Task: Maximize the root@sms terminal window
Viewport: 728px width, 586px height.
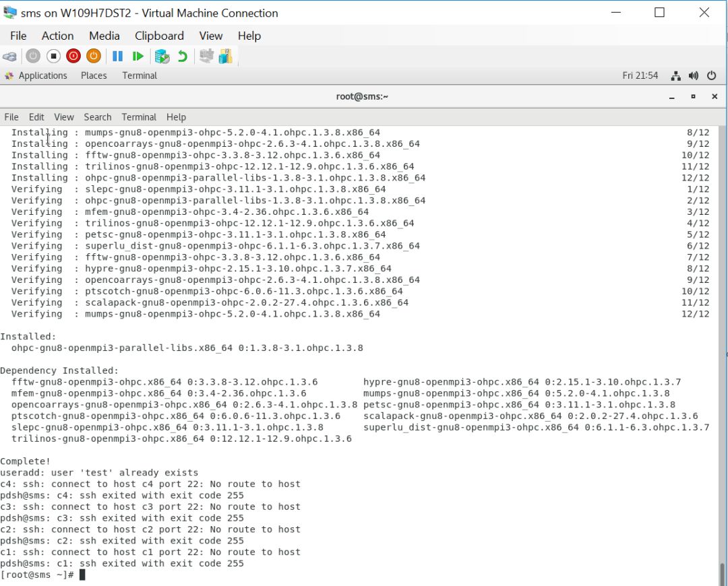Action: pyautogui.click(x=693, y=96)
